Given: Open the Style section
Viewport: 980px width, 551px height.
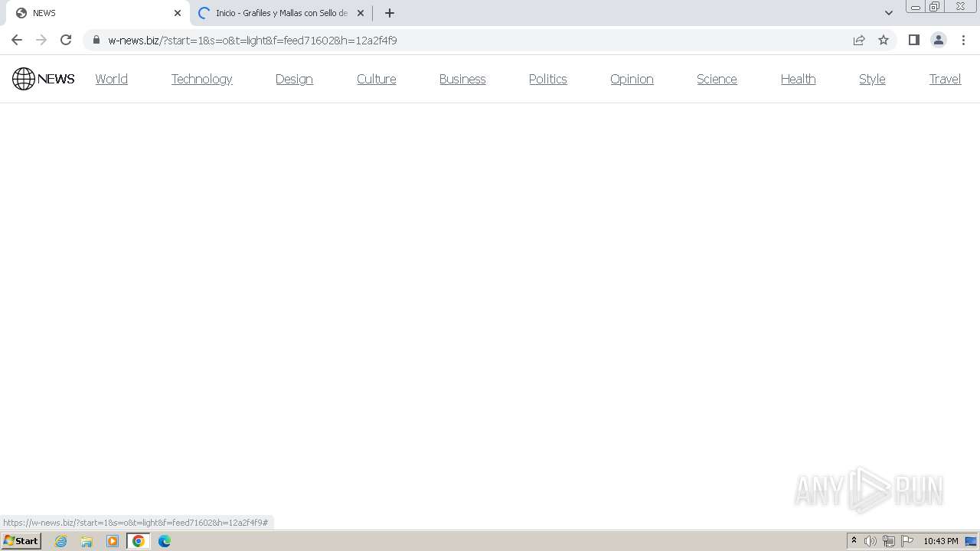Looking at the screenshot, I should click(x=872, y=79).
